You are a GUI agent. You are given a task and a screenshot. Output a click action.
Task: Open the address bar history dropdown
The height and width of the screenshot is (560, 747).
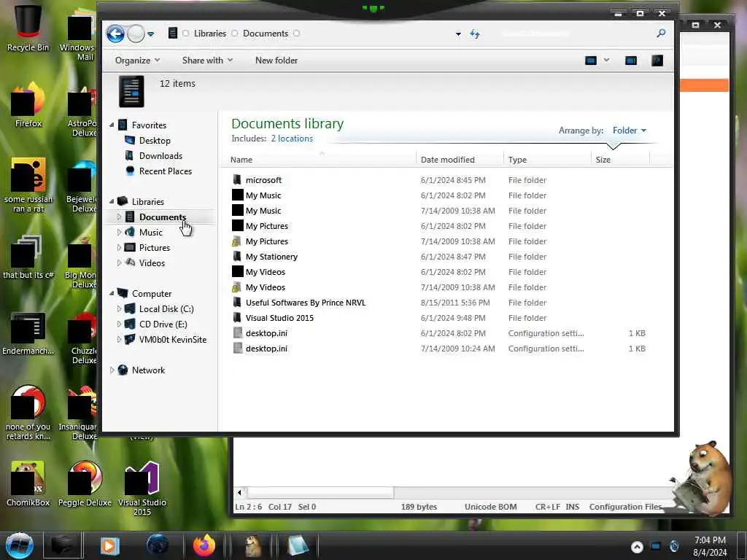click(x=458, y=34)
